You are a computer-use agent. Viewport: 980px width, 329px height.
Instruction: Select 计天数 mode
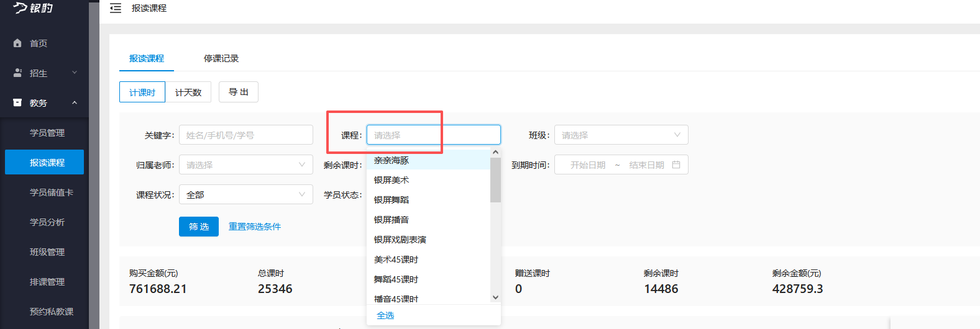188,92
